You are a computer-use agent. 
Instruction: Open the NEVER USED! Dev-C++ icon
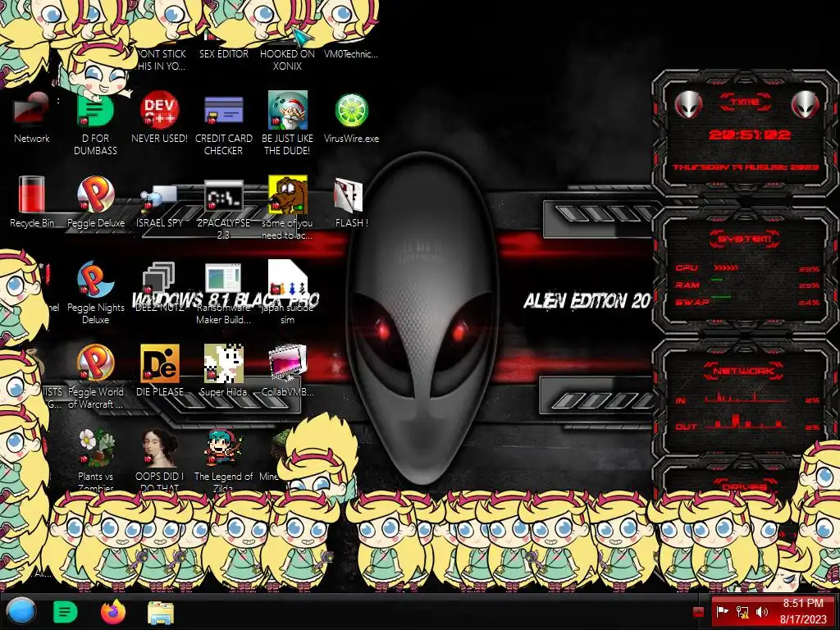(159, 111)
